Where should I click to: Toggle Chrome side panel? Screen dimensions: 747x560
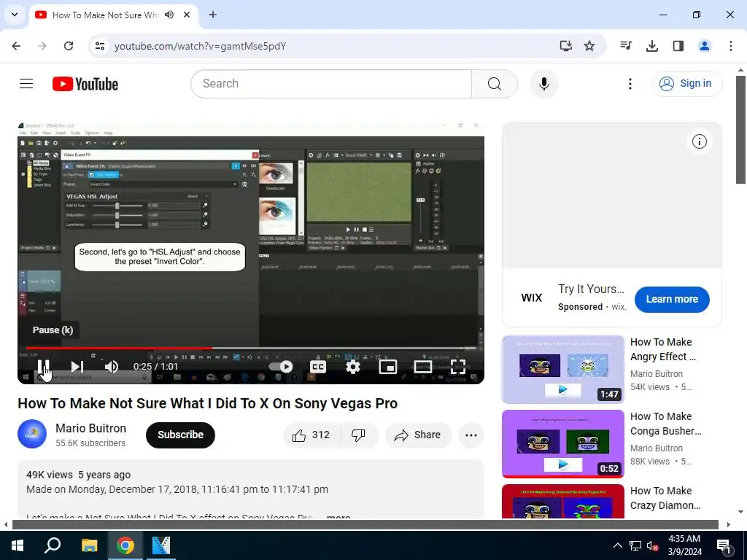[678, 46]
